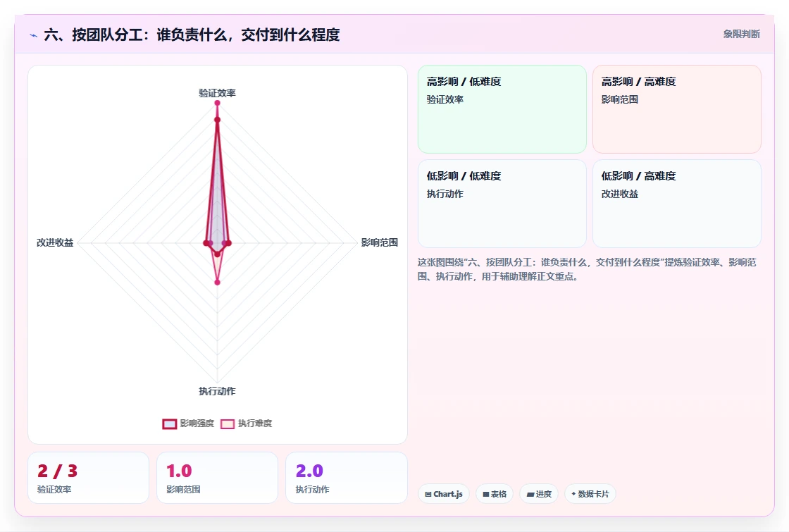789x532 pixels.
Task: Click the Chart.js tag chip
Action: (x=444, y=494)
